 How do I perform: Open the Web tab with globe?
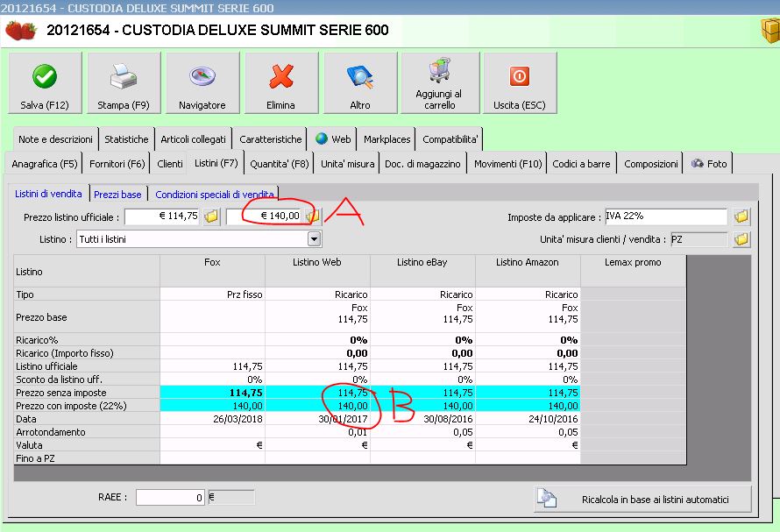click(x=333, y=139)
